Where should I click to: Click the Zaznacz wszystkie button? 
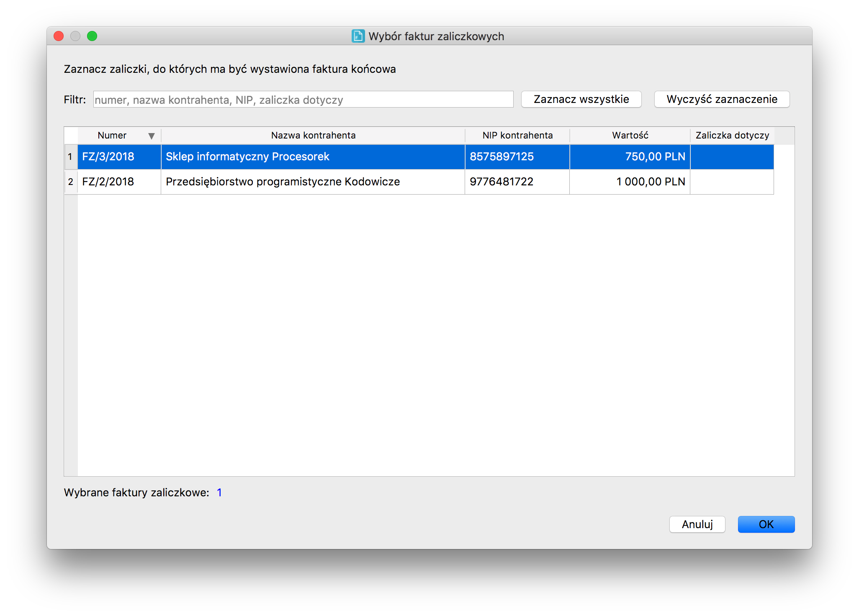pos(581,99)
